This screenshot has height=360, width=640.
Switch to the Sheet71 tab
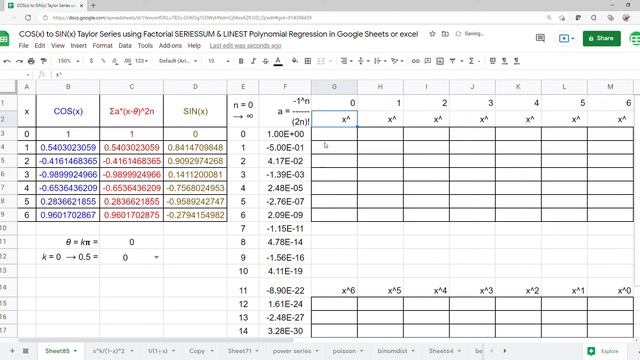239,351
